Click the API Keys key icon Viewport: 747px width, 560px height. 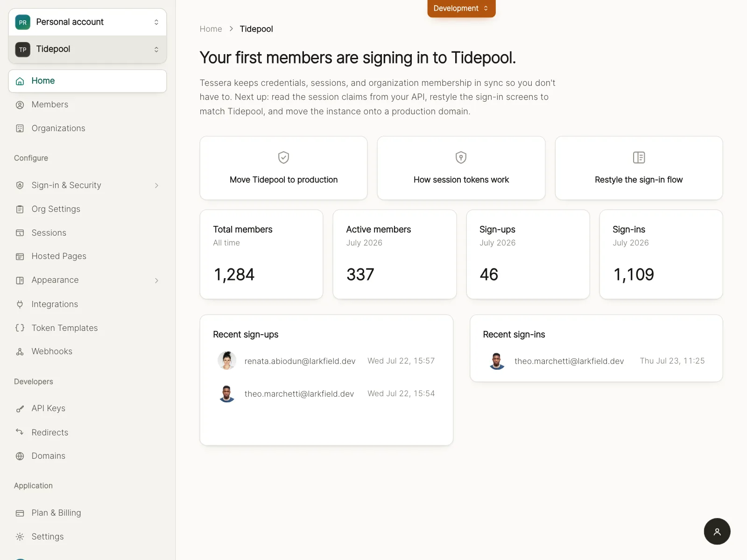[x=20, y=409]
